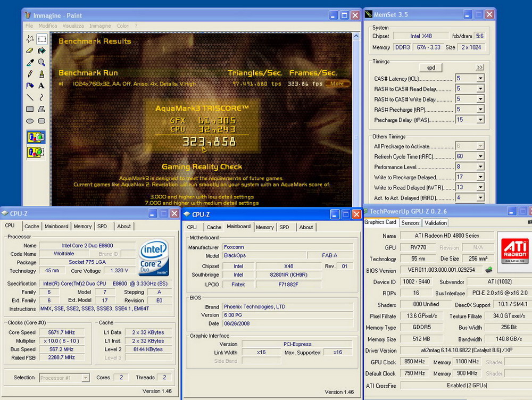Image resolution: width=532 pixels, height=400 pixels.
Task: Click the Core Speed 5671.7 MHz value
Action: click(61, 332)
